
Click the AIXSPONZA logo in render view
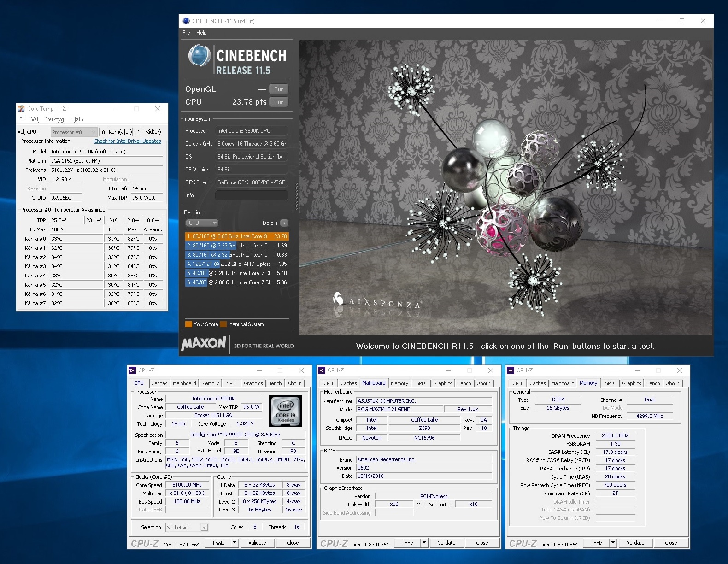pyautogui.click(x=377, y=301)
